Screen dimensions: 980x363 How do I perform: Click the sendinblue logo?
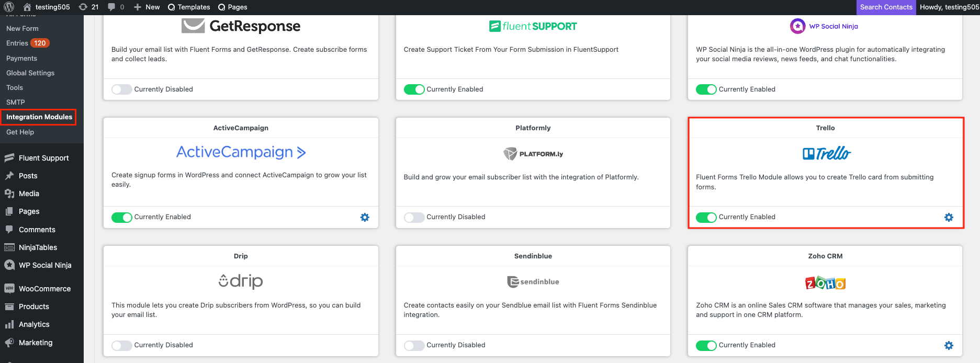533,281
